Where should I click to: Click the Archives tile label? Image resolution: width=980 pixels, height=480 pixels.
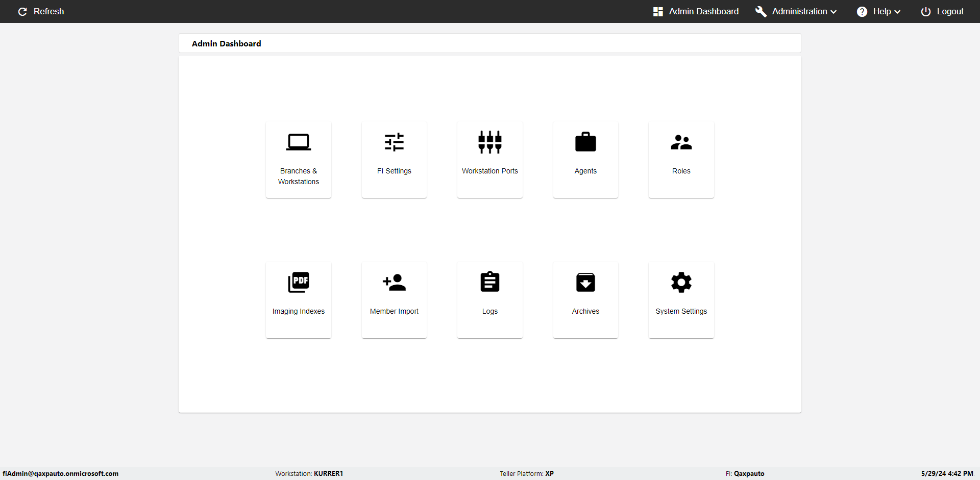(x=585, y=311)
